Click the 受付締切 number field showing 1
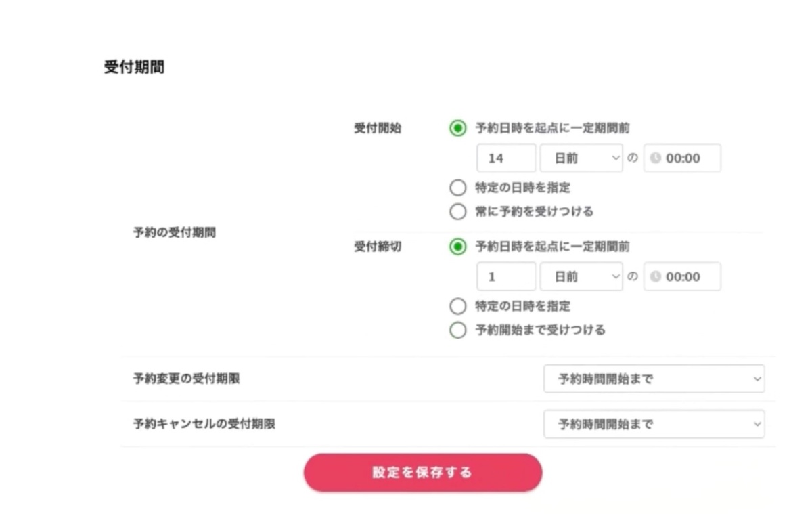Viewport: 812px width, 514px height. pyautogui.click(x=506, y=277)
